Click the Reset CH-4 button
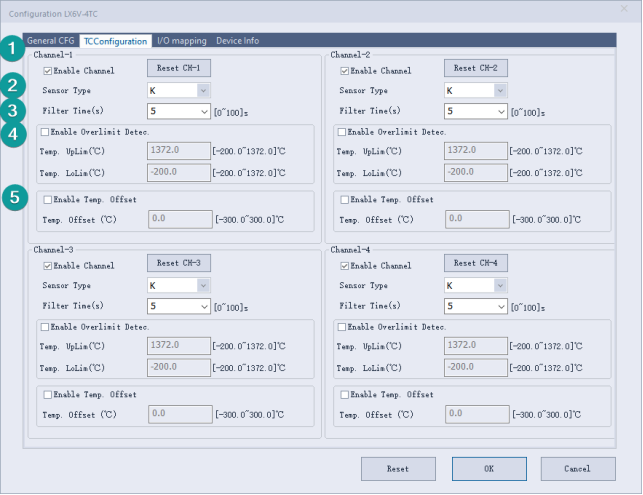Viewport: 643px width, 495px height. point(476,263)
